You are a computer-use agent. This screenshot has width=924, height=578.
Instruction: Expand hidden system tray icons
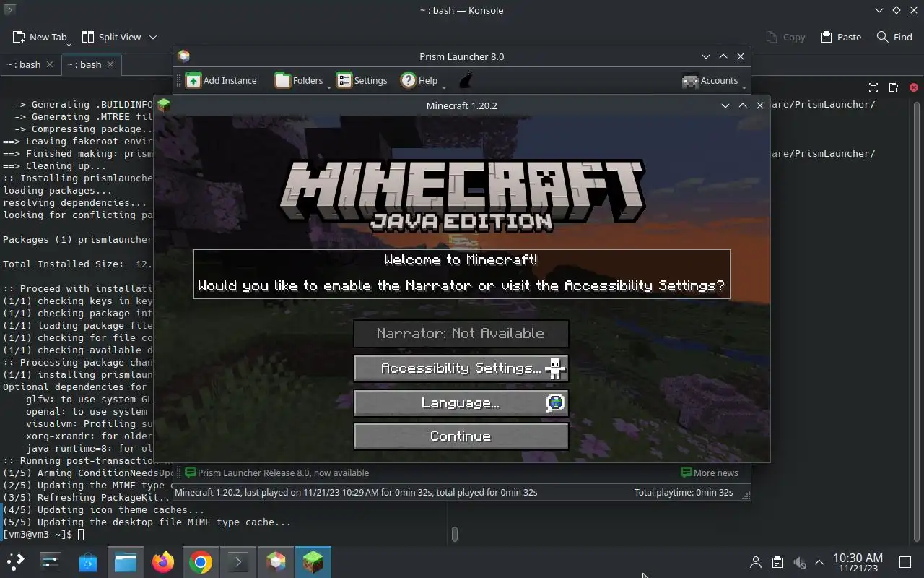[x=819, y=562]
